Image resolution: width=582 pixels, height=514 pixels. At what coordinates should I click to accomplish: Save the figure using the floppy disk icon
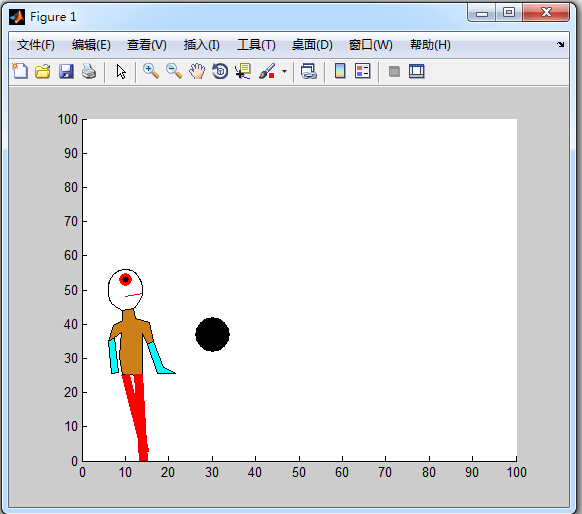click(x=66, y=71)
